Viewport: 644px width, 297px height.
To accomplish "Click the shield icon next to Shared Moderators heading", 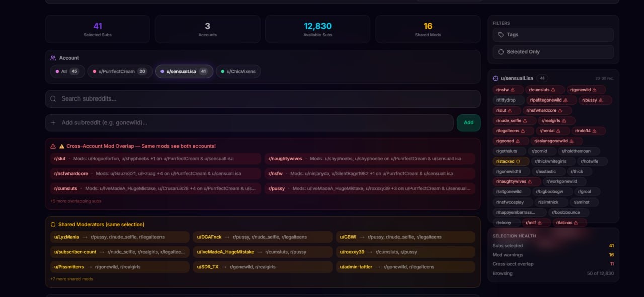I will coord(53,225).
